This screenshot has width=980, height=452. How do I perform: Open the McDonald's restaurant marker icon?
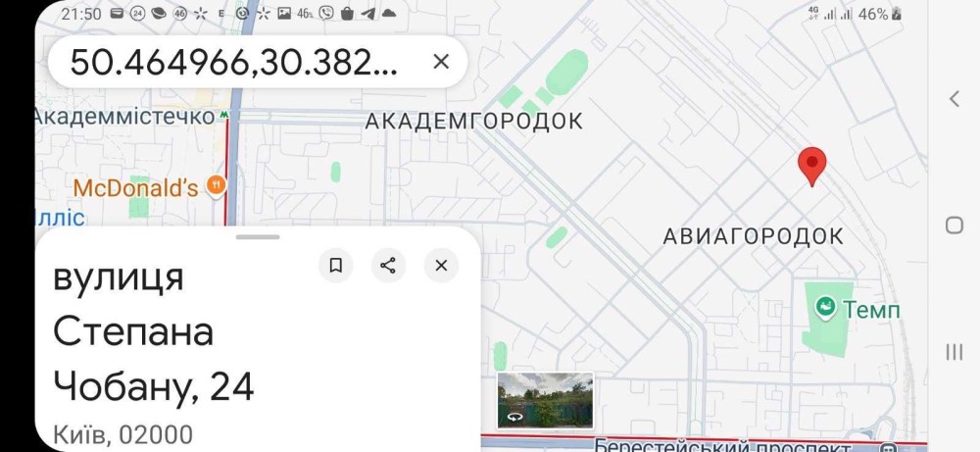point(217,186)
